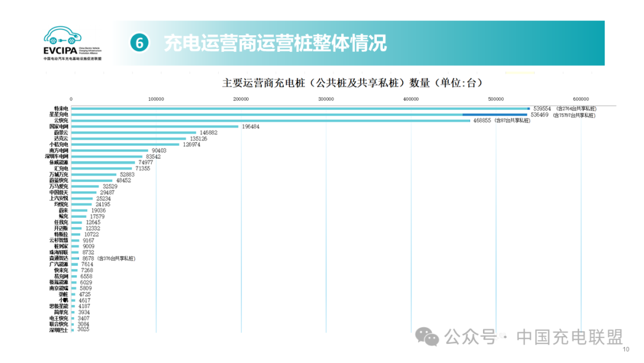Click the dark blue segment of 星星充电 bar
The image size is (644, 363).
(x=494, y=115)
